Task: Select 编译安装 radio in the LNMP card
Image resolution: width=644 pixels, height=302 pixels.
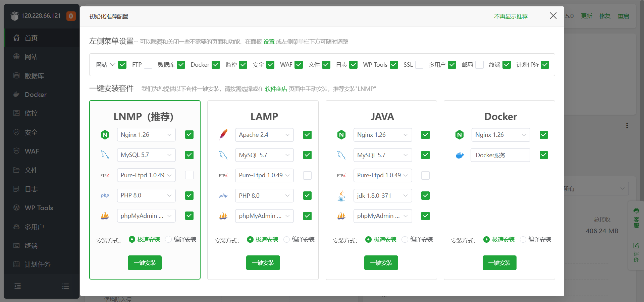Action: point(168,239)
